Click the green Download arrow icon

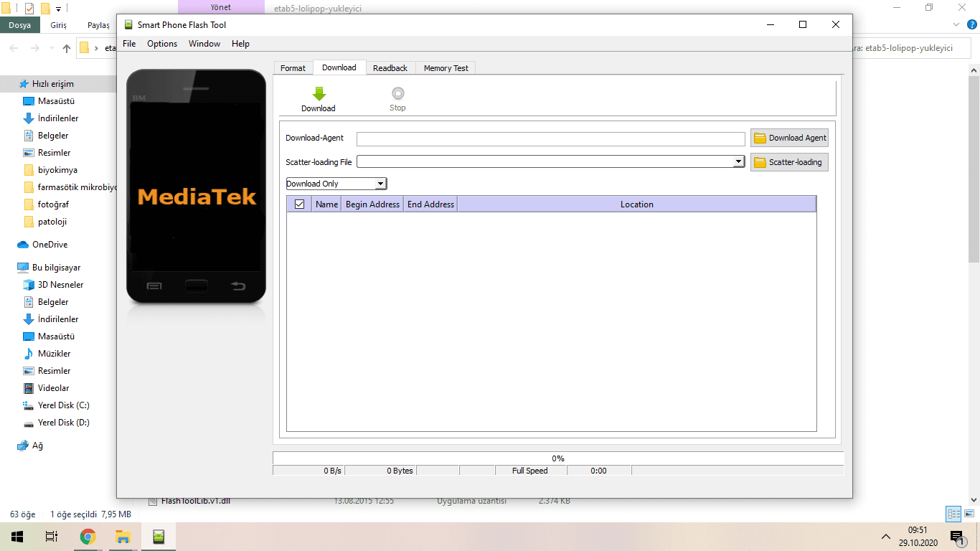[319, 94]
